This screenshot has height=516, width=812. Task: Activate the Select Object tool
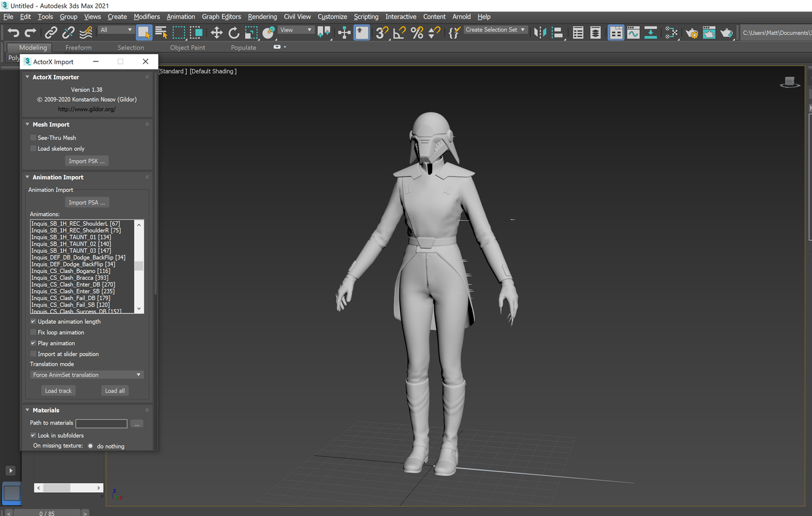pos(144,32)
